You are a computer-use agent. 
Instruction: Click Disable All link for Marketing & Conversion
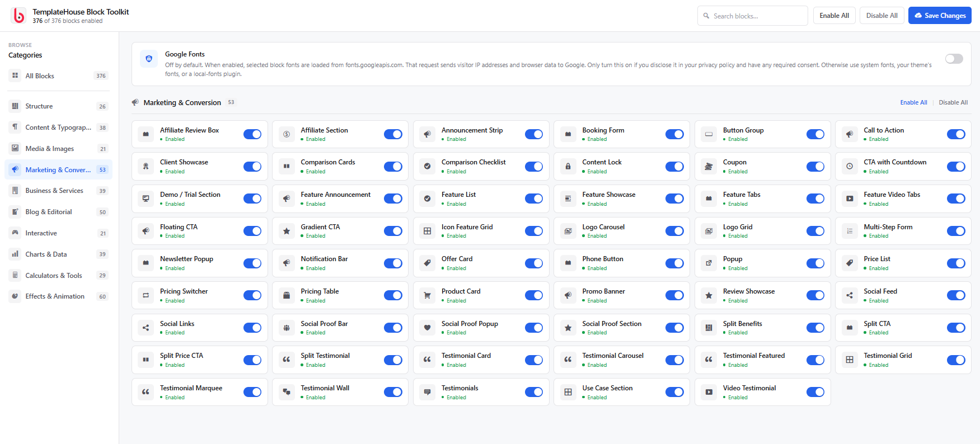(953, 103)
